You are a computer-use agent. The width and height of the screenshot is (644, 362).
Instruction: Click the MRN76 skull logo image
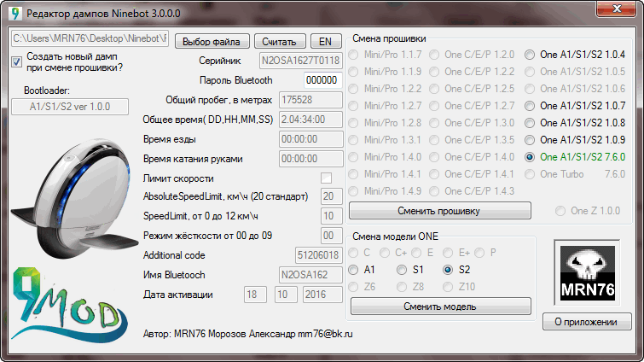[x=586, y=270]
